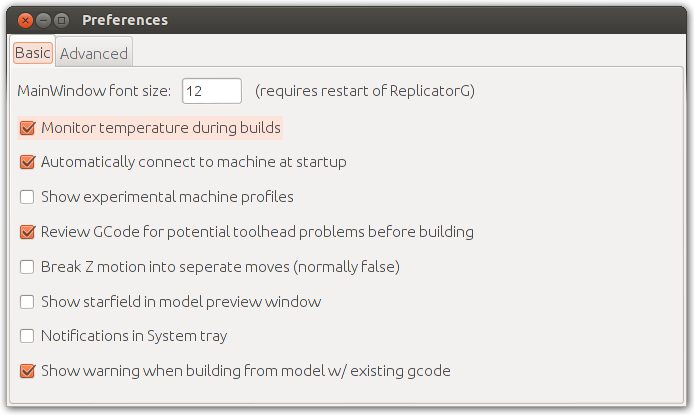Check Break Z motion into separate moves
The image size is (694, 415).
(27, 267)
